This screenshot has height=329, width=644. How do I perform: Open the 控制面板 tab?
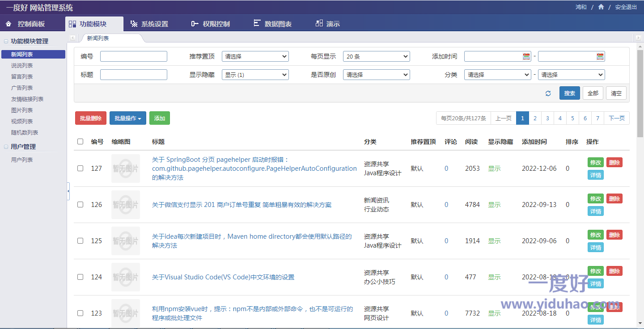tap(25, 24)
